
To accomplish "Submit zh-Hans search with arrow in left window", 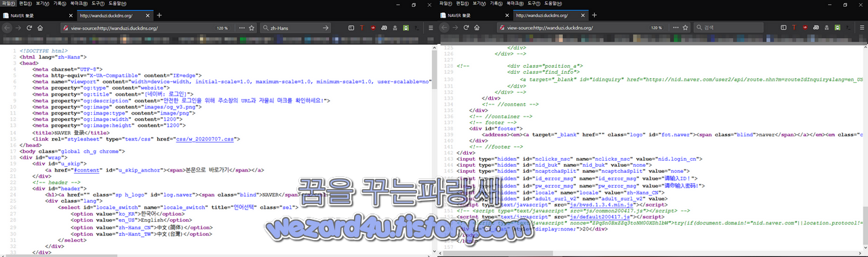I will [325, 28].
